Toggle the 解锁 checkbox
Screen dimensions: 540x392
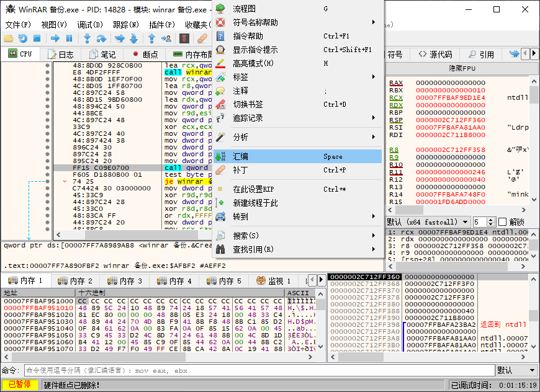[x=503, y=222]
